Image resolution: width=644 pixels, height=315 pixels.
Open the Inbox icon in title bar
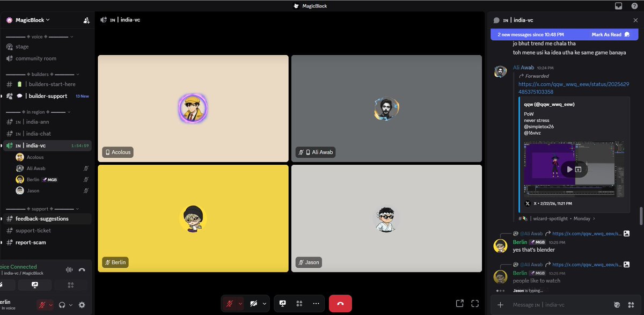pyautogui.click(x=619, y=6)
